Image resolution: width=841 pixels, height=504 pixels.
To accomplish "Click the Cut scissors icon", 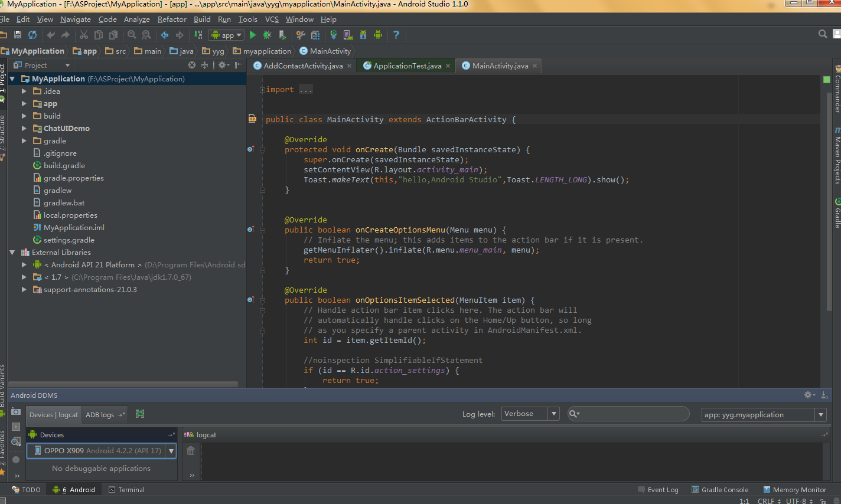I will pos(84,35).
